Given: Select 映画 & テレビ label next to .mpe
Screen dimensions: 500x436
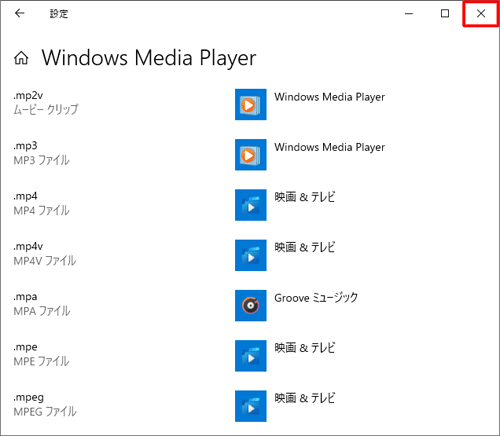Looking at the screenshot, I should (305, 348).
